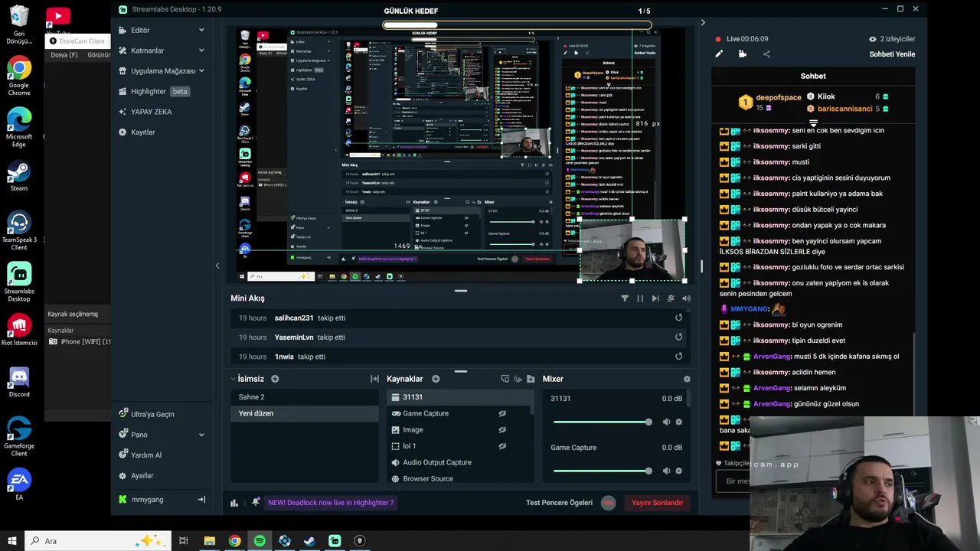Select Sahne 2 scene
980x551 pixels.
tap(304, 397)
